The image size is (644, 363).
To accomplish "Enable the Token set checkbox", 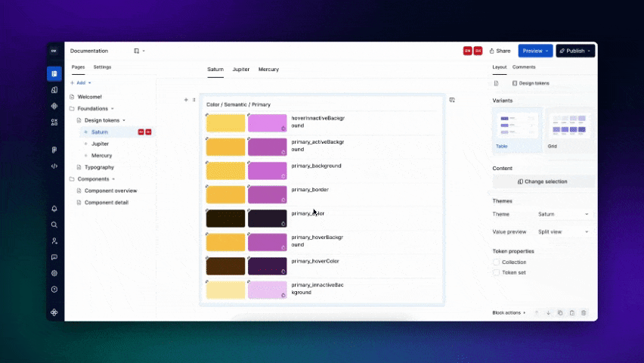I will (496, 272).
